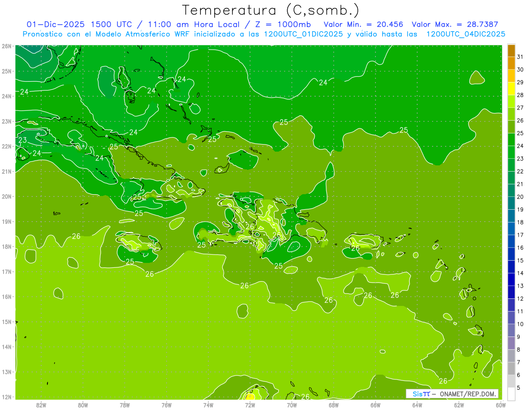Image resolution: width=532 pixels, height=411 pixels.
Task: Click the 13N latitude axis label
Action: tap(6, 372)
